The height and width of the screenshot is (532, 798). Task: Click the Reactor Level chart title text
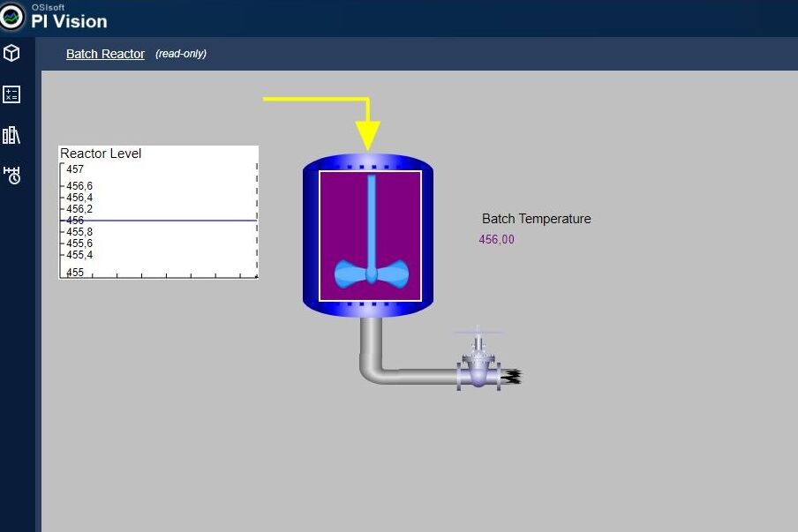(101, 153)
